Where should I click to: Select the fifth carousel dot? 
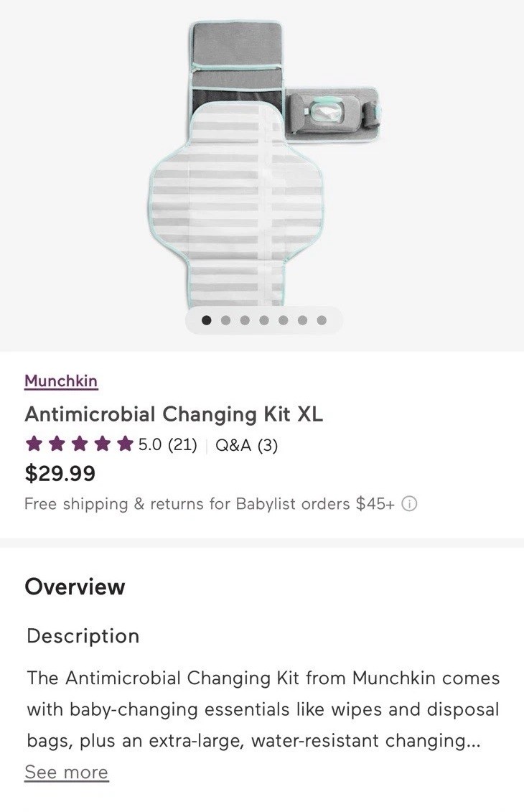click(284, 320)
